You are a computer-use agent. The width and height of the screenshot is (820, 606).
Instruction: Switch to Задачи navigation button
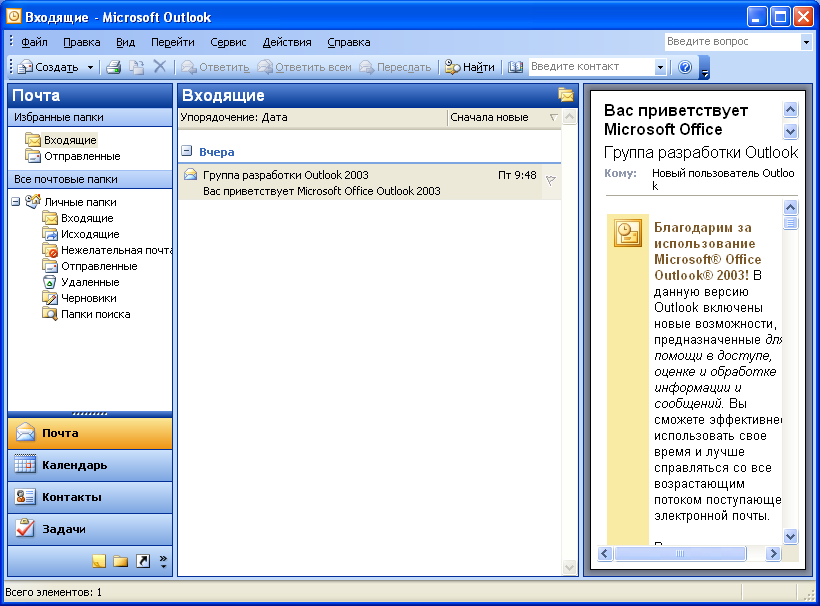click(x=90, y=529)
